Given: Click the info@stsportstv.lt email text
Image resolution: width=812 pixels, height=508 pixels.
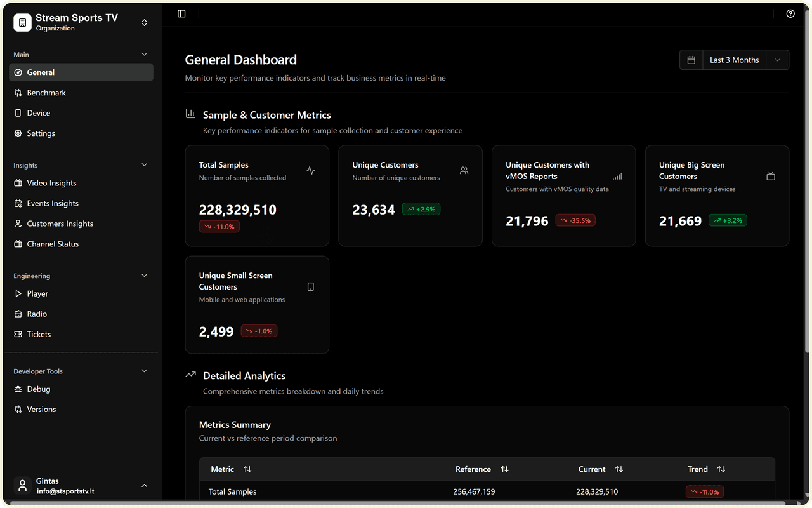Looking at the screenshot, I should click(x=65, y=491).
